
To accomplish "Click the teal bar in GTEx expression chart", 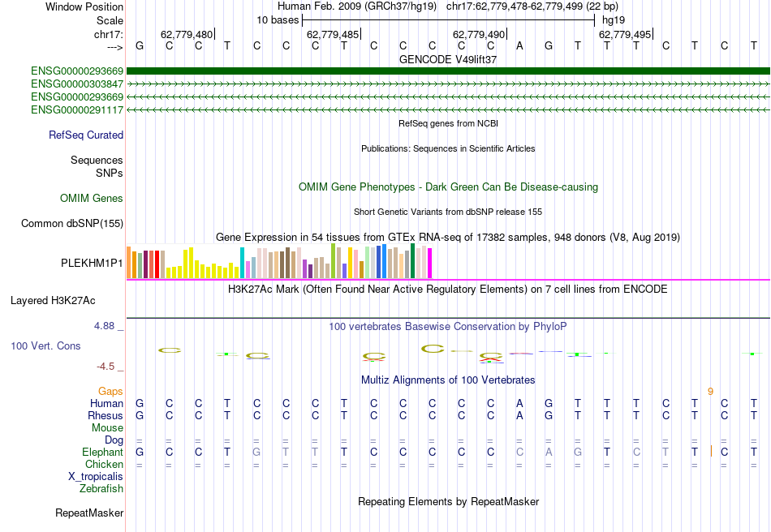I will [243, 263].
